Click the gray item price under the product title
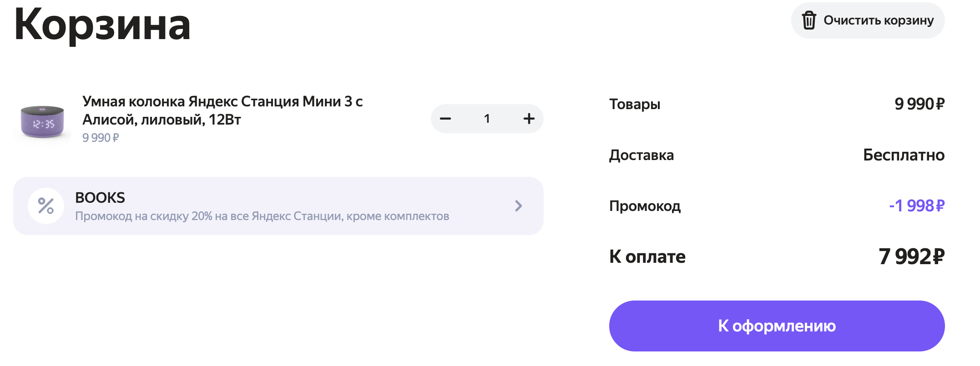Viewport: 980px width, 366px height. (x=101, y=138)
